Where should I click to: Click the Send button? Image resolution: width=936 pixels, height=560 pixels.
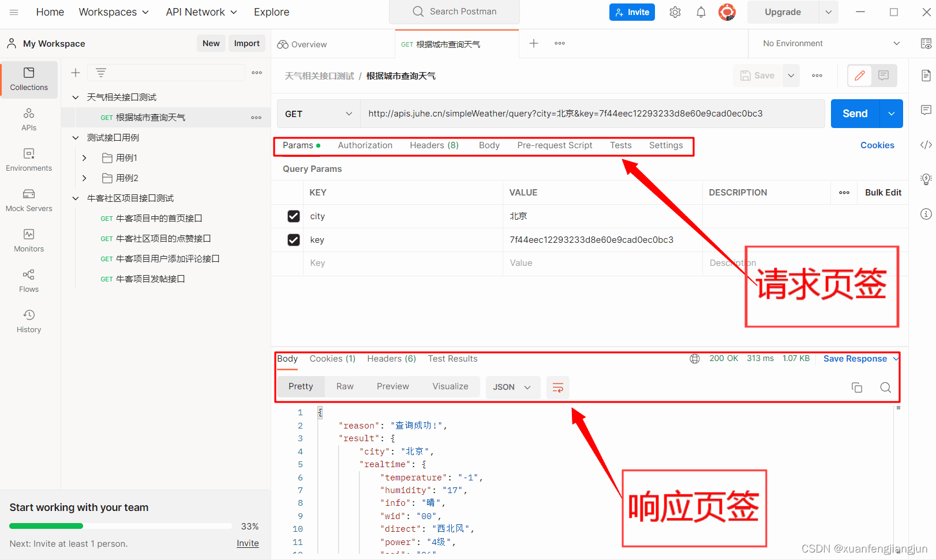(x=855, y=114)
